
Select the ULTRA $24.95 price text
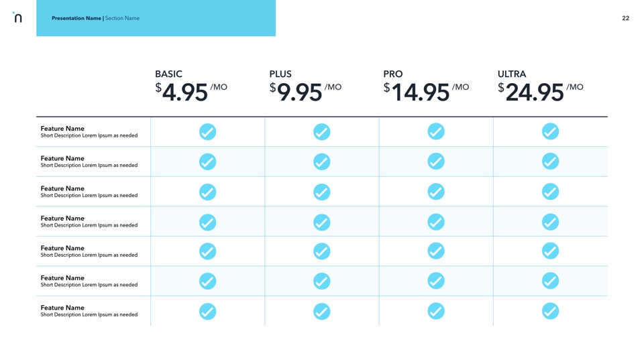[540, 92]
